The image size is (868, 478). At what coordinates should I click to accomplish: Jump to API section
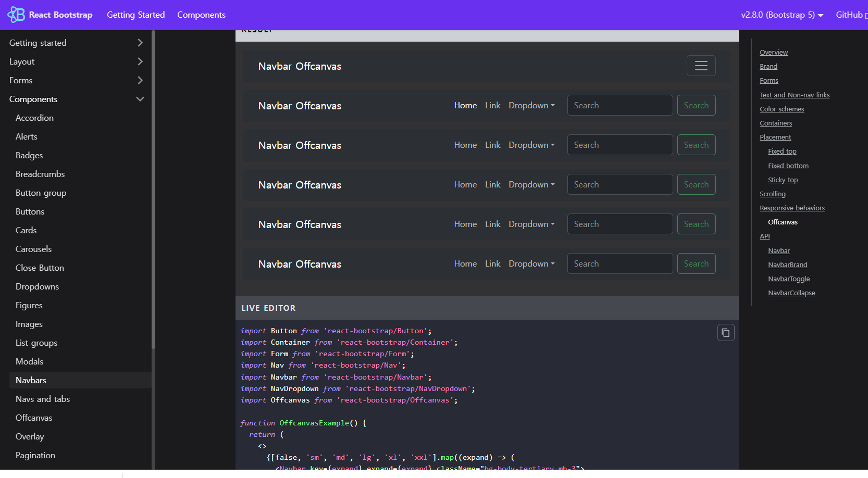[x=764, y=236]
